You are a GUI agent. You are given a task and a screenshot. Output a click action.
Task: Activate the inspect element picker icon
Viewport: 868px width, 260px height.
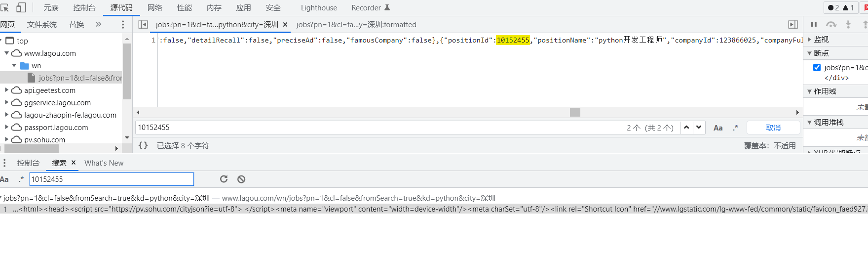[5, 7]
